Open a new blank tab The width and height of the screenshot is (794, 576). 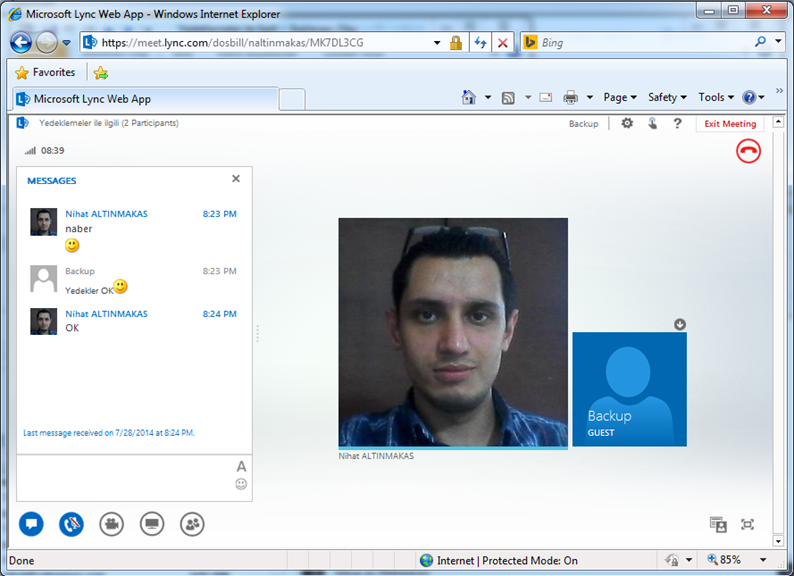click(292, 99)
